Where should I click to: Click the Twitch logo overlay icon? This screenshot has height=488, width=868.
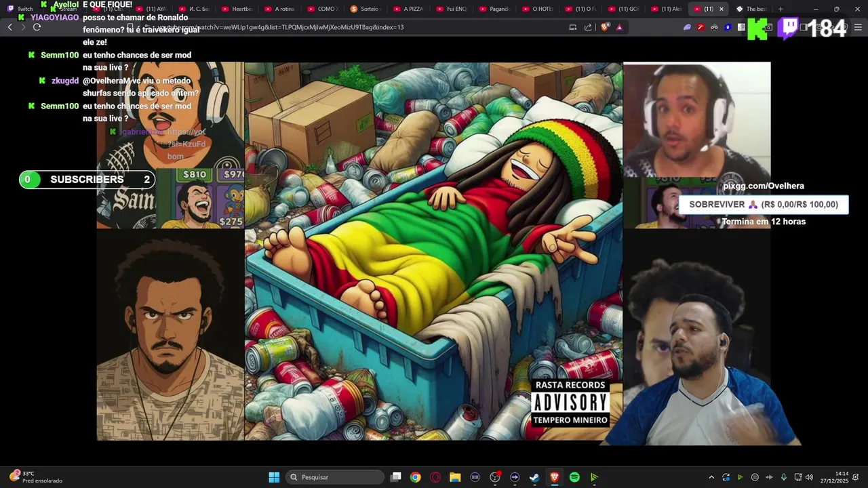point(788,28)
